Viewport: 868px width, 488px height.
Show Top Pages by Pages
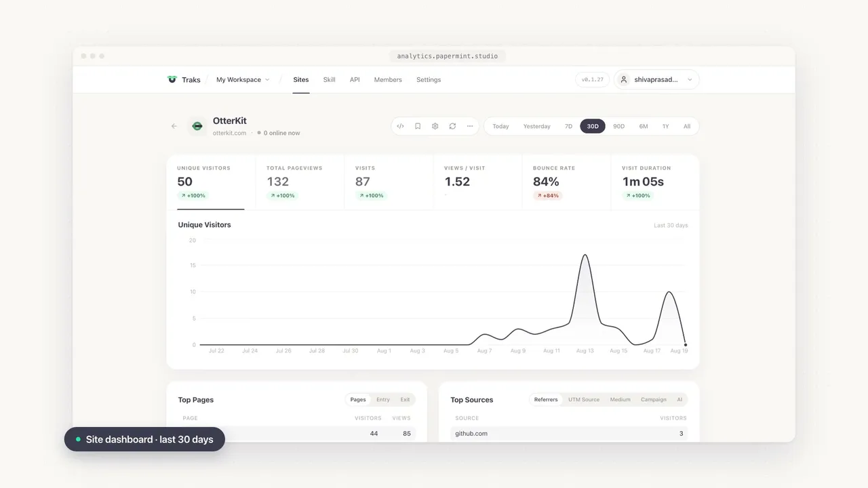point(358,400)
